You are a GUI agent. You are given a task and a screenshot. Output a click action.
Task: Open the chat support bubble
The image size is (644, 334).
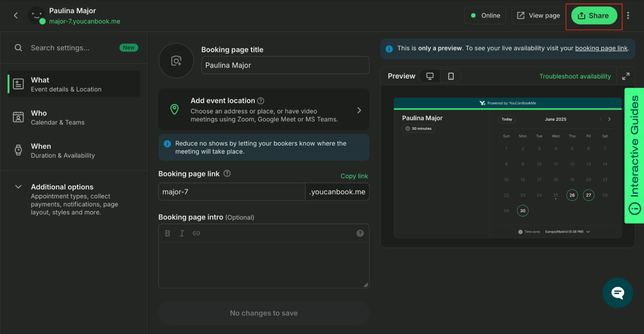tap(618, 292)
